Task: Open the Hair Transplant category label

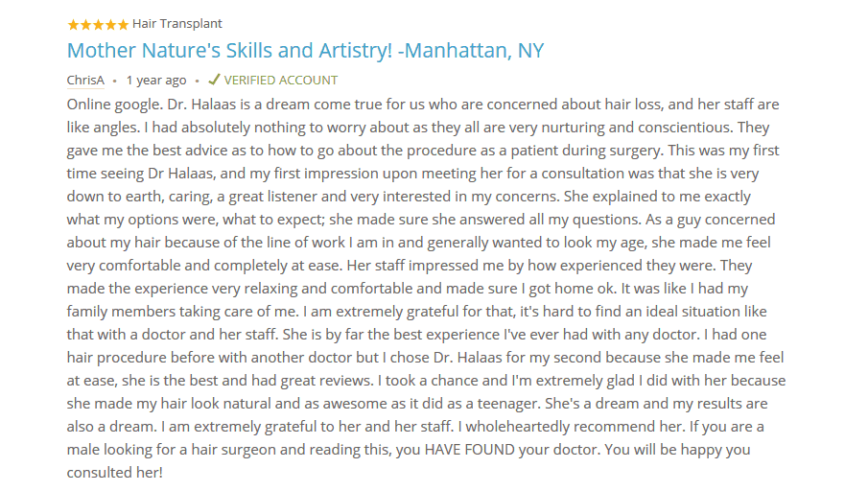Action: coord(177,24)
